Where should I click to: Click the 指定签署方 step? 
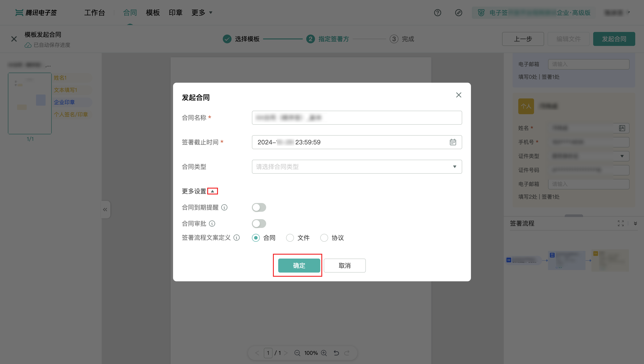tap(328, 39)
